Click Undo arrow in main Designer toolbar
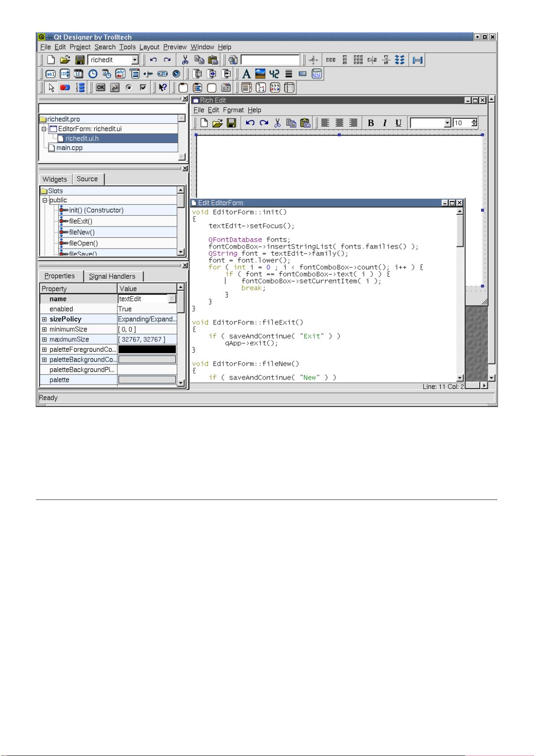534x756 pixels. [153, 60]
